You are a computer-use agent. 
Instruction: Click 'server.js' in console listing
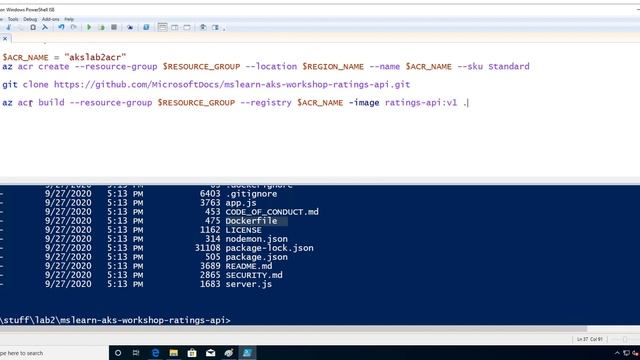point(249,284)
